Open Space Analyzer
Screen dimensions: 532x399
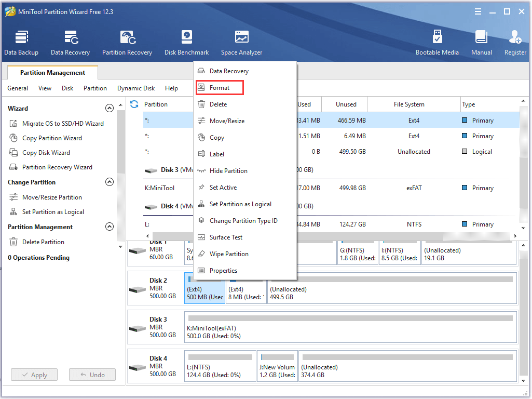pos(241,43)
